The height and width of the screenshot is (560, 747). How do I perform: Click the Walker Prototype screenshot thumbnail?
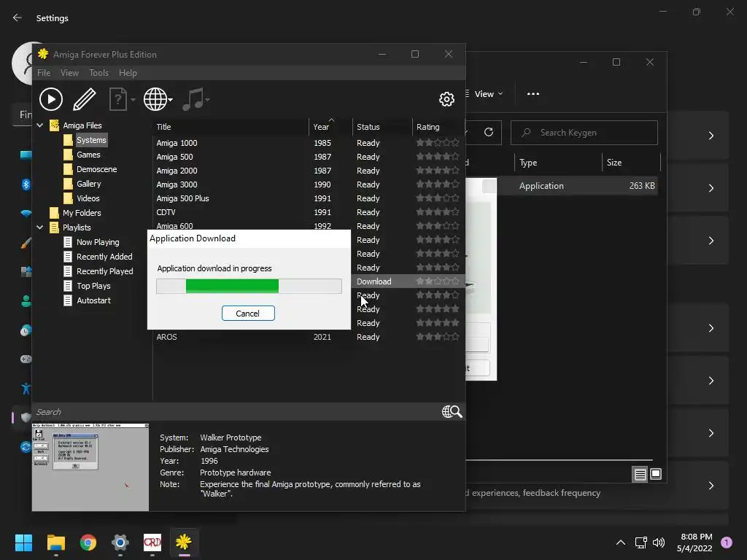(90, 467)
